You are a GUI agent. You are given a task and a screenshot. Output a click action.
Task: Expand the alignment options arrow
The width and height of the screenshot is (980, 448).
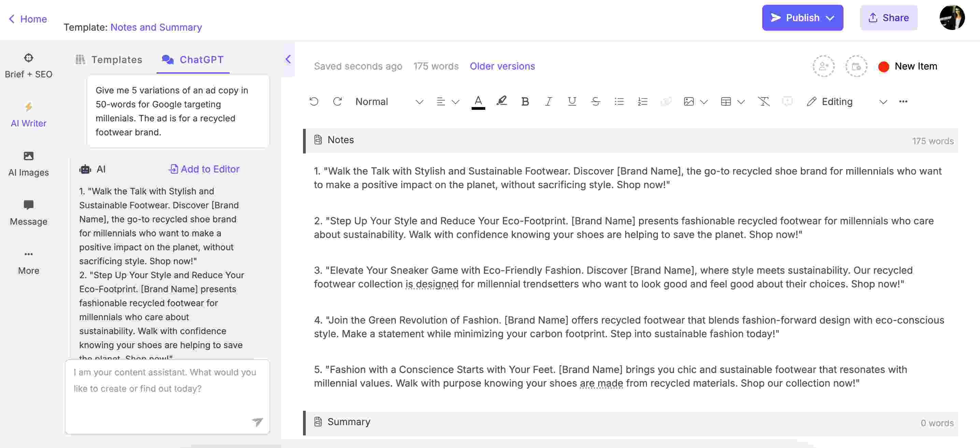pos(456,102)
